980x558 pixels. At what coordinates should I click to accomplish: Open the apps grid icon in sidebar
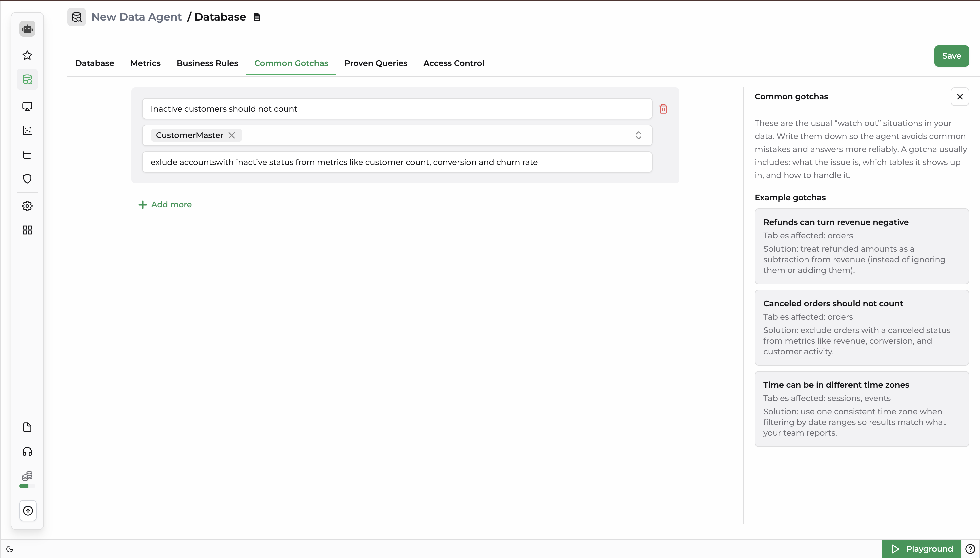click(27, 230)
